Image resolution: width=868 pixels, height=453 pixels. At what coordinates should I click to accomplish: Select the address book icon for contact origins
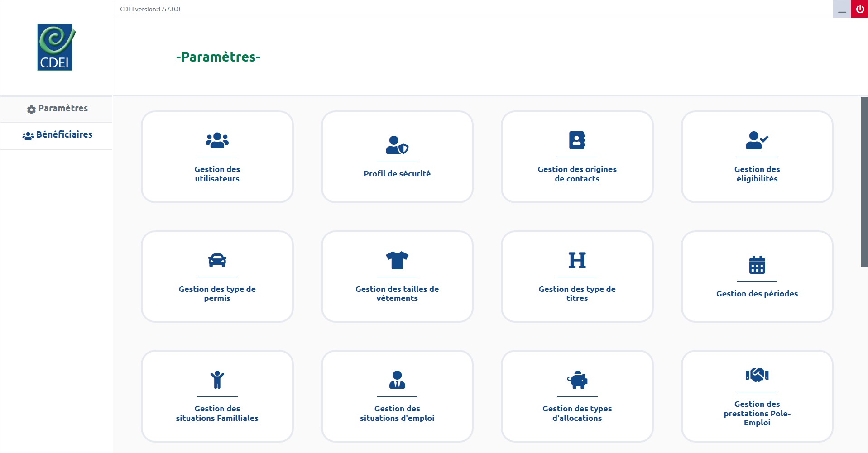(577, 140)
